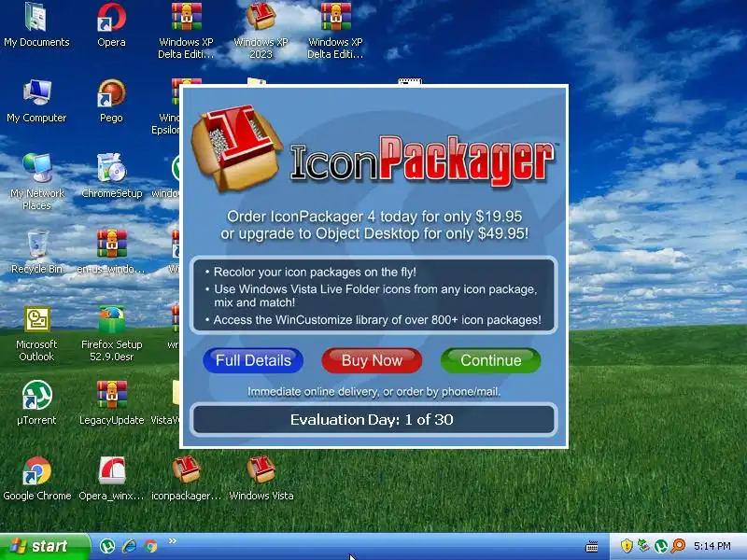Open the Start menu
Image resolution: width=747 pixels, height=560 pixels.
coord(44,546)
